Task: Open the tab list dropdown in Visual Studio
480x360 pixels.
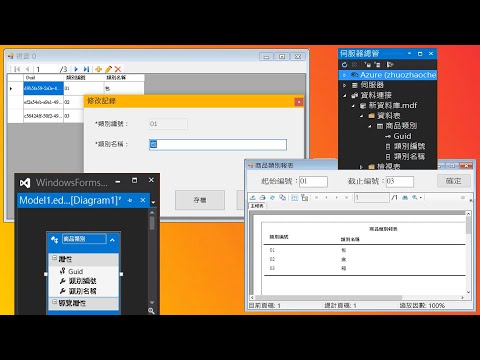Action: pos(153,202)
